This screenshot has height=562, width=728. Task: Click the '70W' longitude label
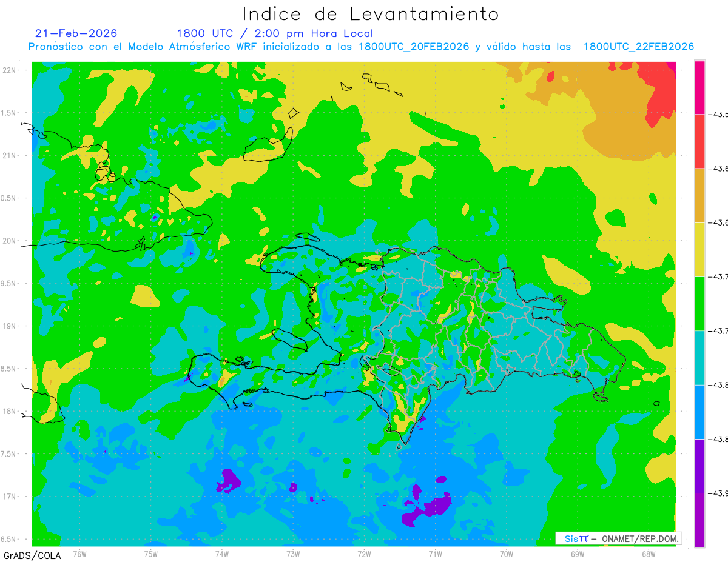pyautogui.click(x=507, y=554)
